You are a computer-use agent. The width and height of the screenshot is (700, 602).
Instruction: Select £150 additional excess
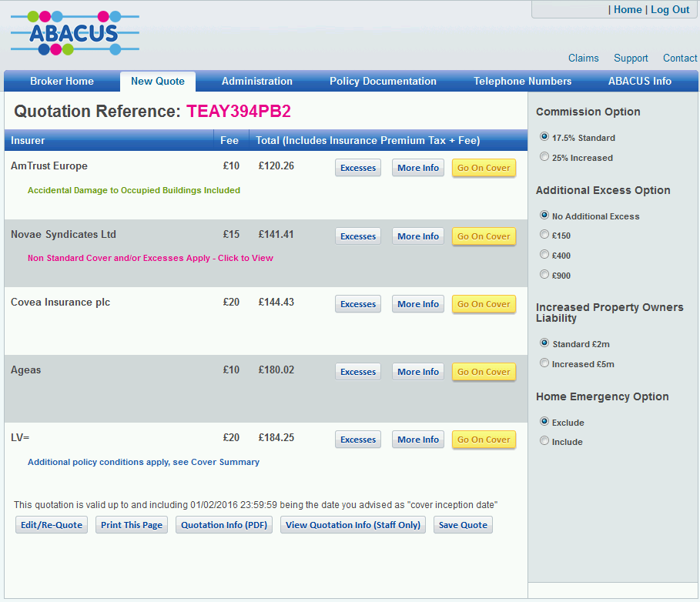[544, 234]
